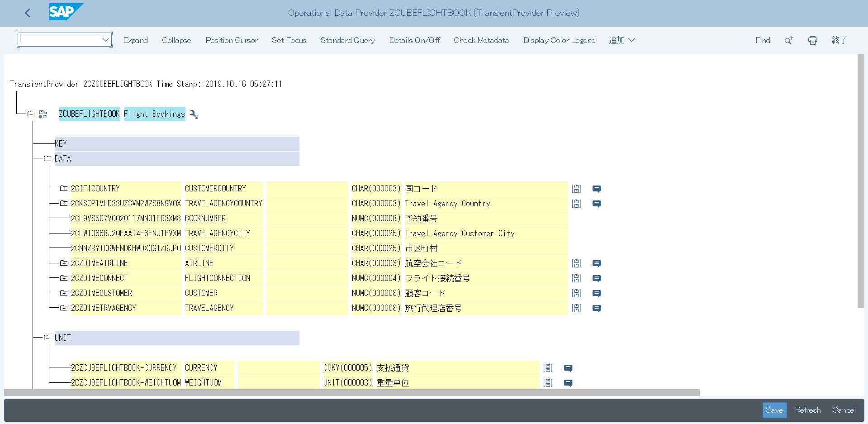
Task: Select the 2CNNZRYIDGWFNDKHWDXOGIZGJPO row
Action: pyautogui.click(x=126, y=248)
